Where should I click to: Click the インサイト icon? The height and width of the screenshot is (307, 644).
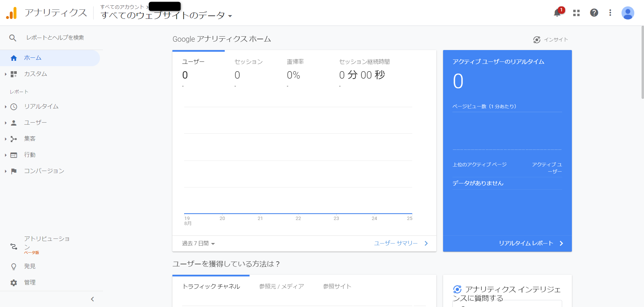pos(537,40)
